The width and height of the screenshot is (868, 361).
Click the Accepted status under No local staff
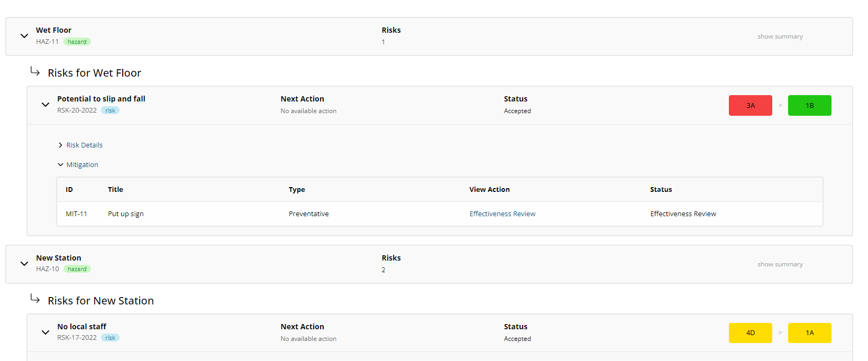[x=517, y=339]
